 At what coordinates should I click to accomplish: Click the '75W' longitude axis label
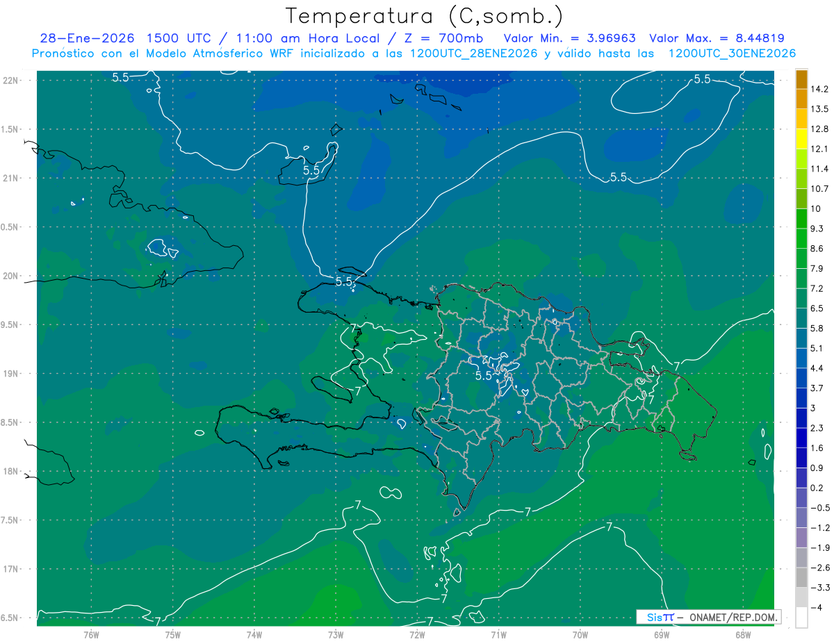point(172,635)
